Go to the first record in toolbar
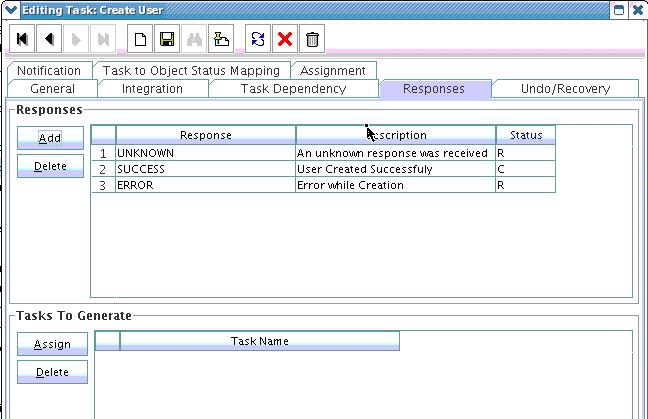This screenshot has height=419, width=648. [x=22, y=39]
